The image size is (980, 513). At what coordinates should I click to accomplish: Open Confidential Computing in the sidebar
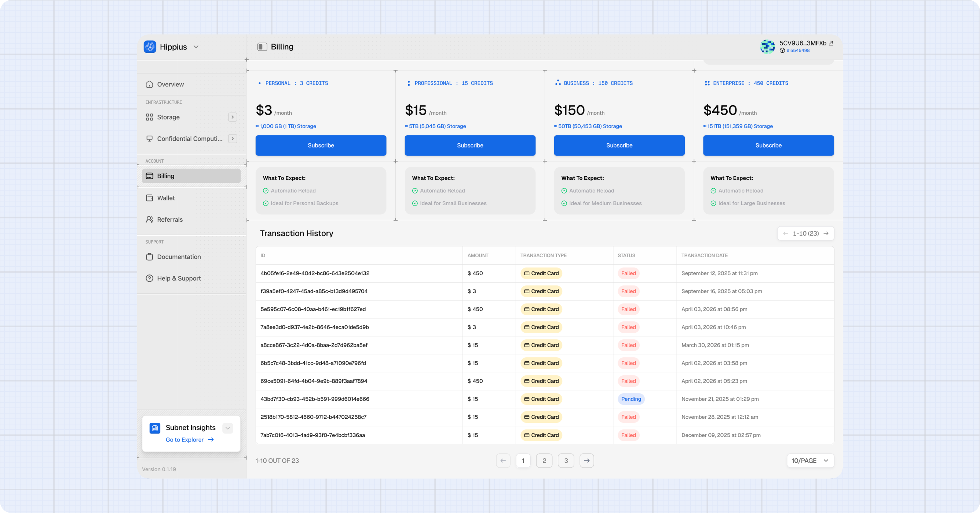coord(191,139)
